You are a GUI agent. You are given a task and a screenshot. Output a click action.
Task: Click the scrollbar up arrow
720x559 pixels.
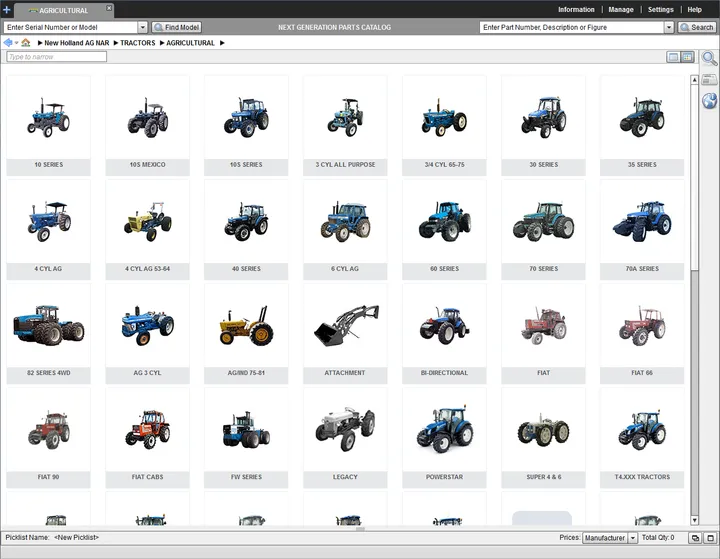pos(694,80)
